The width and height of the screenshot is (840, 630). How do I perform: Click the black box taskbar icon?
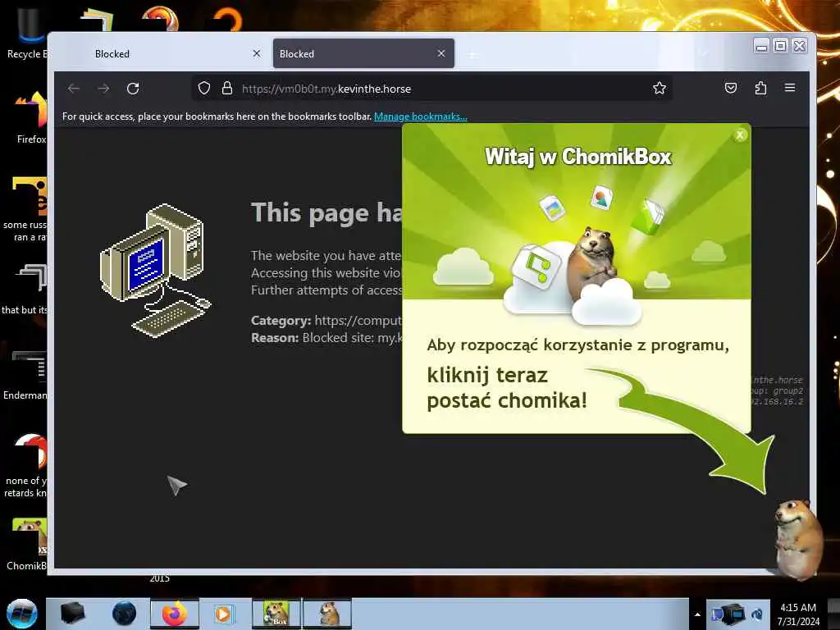tap(73, 614)
